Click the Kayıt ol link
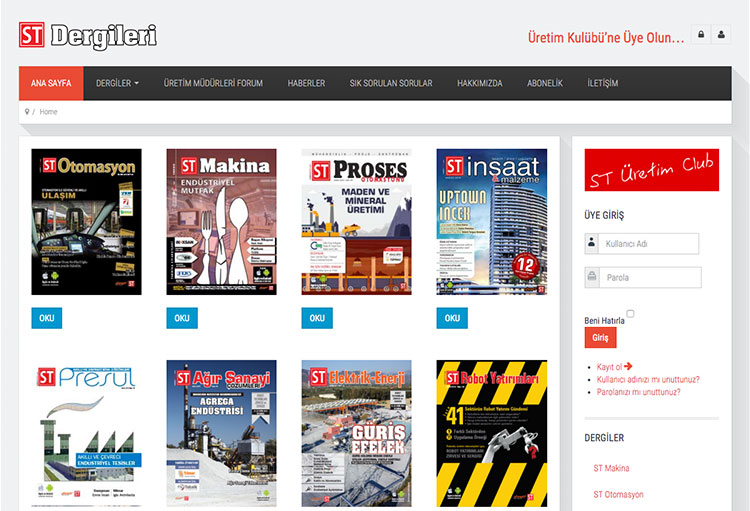Image resolution: width=750 pixels, height=511 pixels. pyautogui.click(x=609, y=367)
